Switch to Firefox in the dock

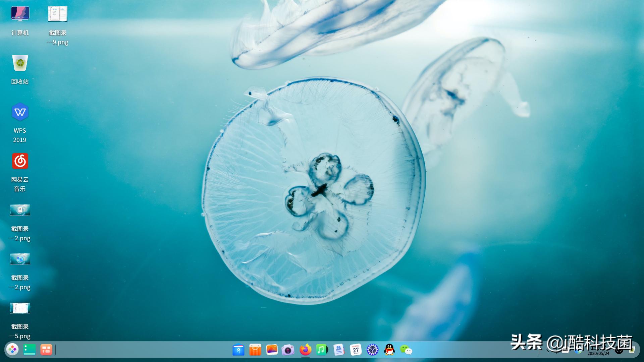(x=305, y=350)
